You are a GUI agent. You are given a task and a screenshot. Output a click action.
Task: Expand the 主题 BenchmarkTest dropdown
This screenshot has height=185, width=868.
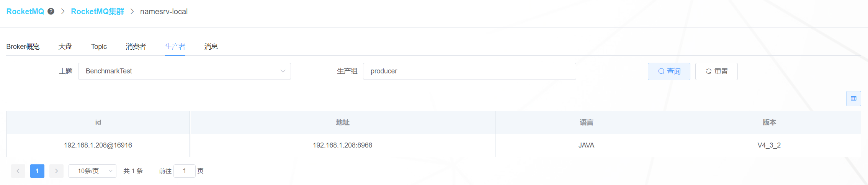(x=185, y=71)
